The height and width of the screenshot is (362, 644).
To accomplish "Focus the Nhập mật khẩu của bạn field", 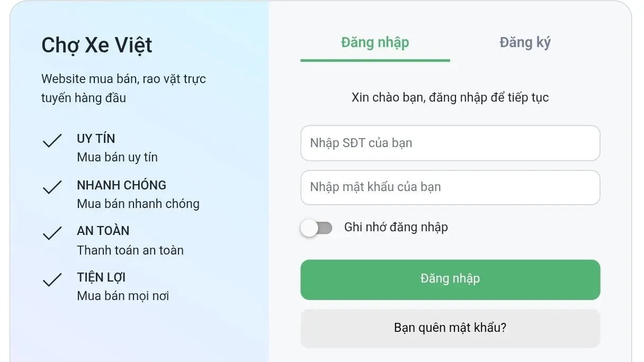I will tap(450, 187).
